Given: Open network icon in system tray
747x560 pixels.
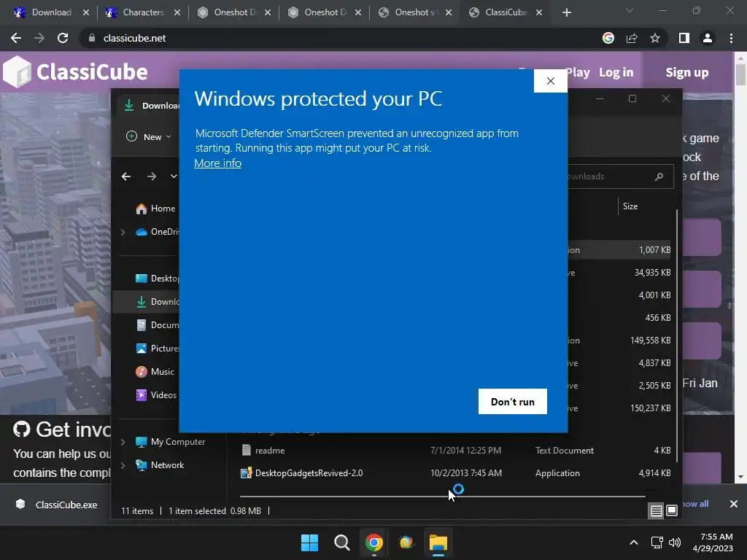Looking at the screenshot, I should (x=657, y=542).
